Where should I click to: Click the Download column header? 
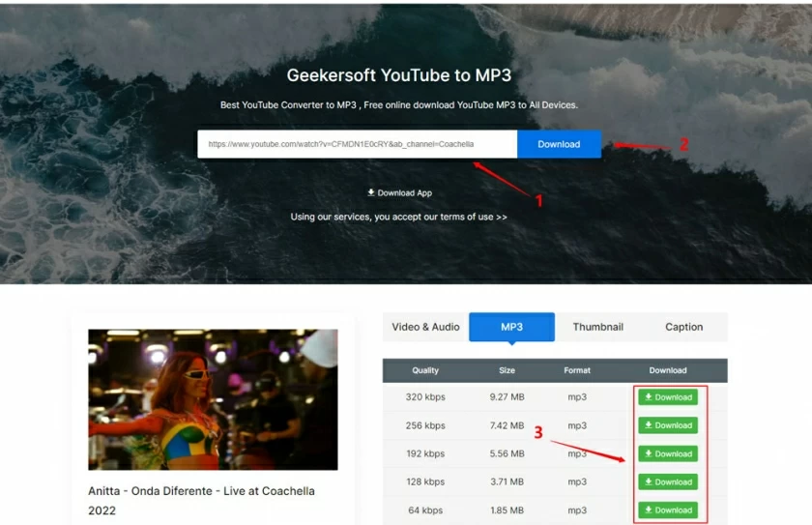coord(668,370)
